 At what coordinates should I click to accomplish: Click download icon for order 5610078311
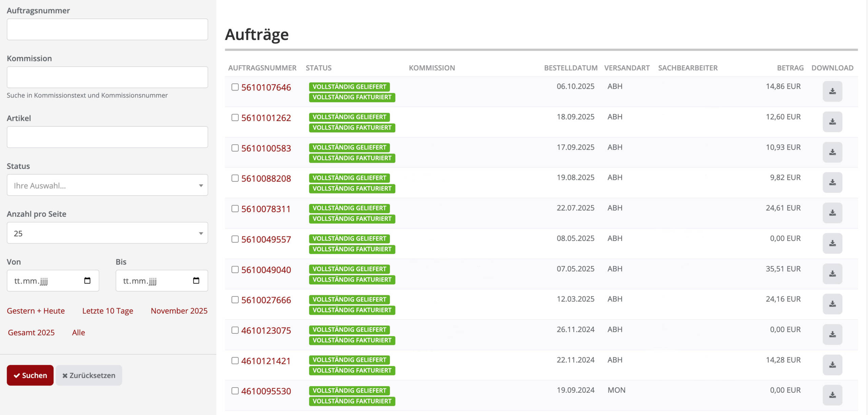pos(832,213)
